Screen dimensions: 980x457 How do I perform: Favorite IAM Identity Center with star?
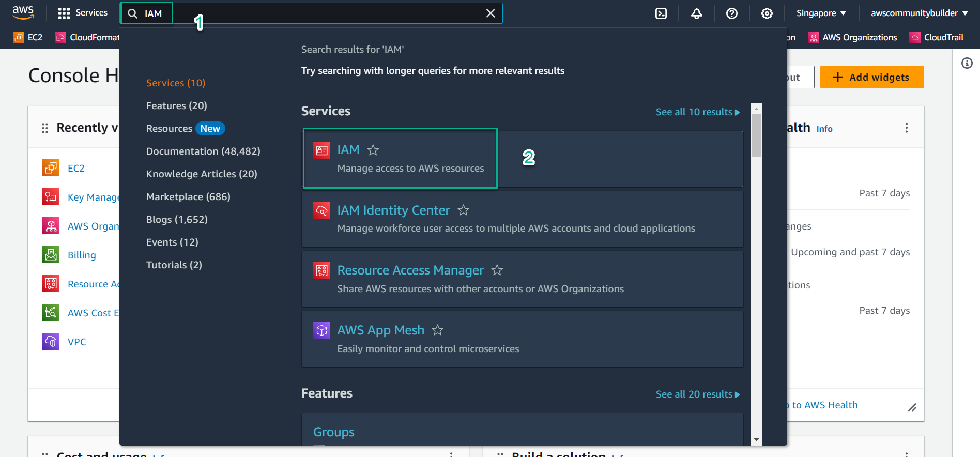pos(464,210)
